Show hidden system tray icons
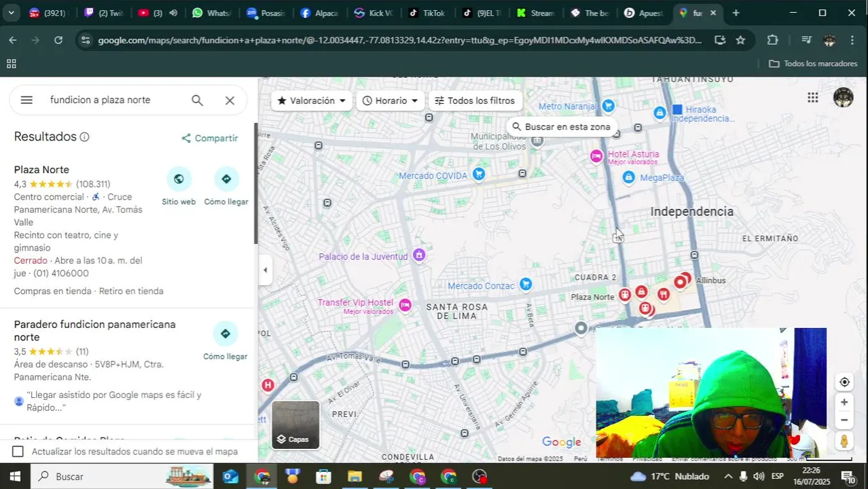Image resolution: width=868 pixels, height=489 pixels. point(727,476)
